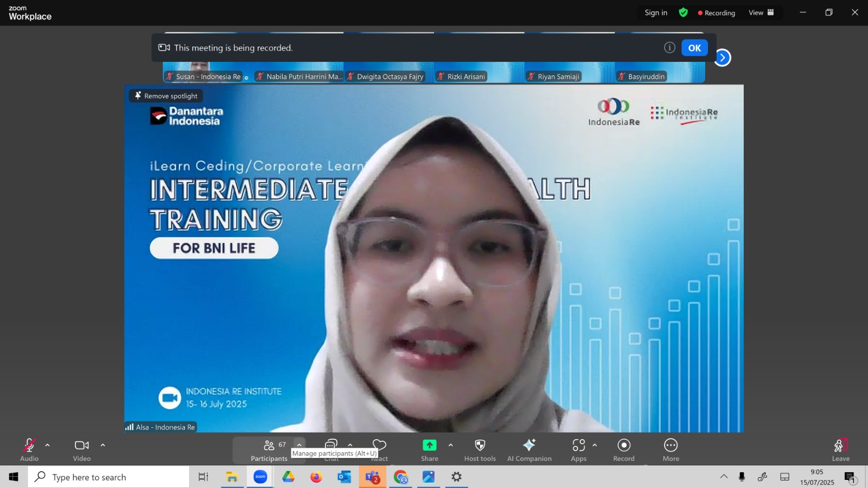
Task: Click the Leave meeting icon
Action: (x=841, y=445)
